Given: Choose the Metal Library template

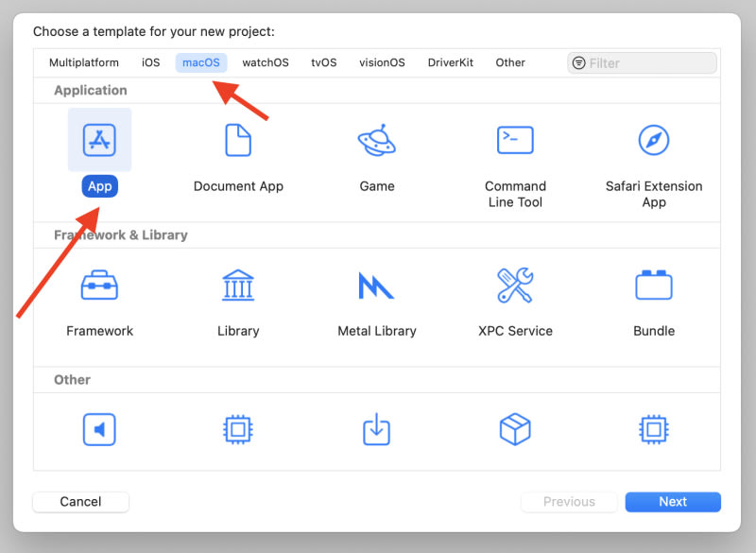Looking at the screenshot, I should [376, 285].
